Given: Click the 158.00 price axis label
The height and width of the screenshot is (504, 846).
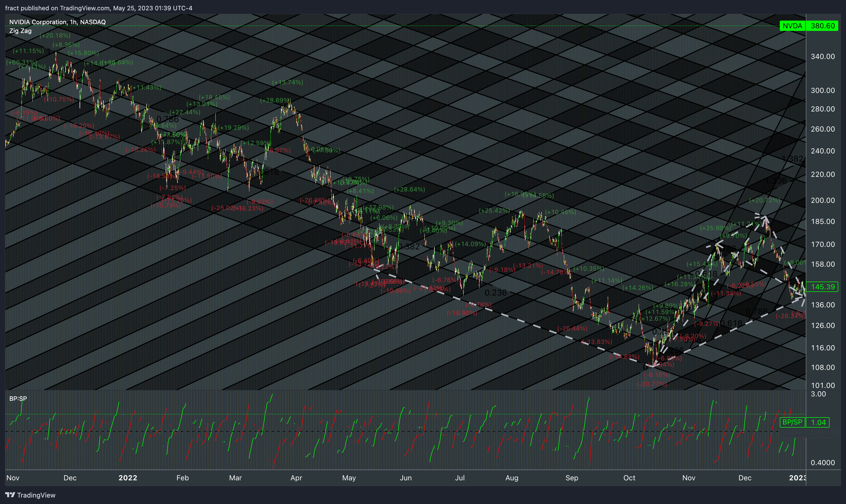Looking at the screenshot, I should coord(823,264).
